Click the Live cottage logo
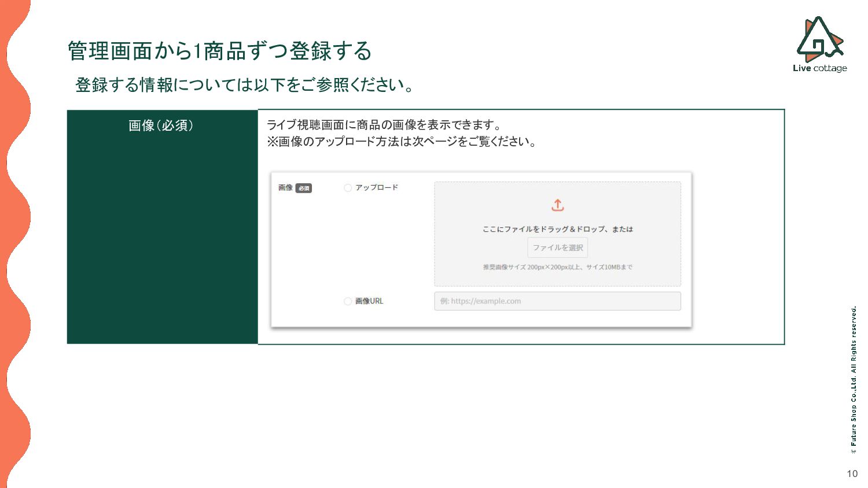 (820, 45)
